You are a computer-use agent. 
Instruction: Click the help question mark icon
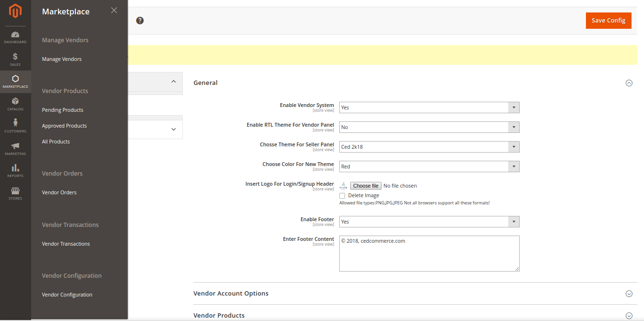(140, 21)
